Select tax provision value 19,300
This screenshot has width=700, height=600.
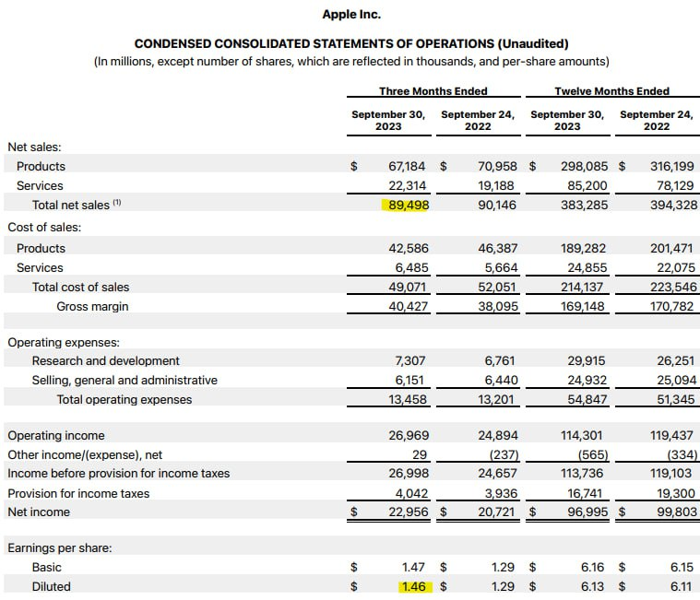[x=676, y=493]
